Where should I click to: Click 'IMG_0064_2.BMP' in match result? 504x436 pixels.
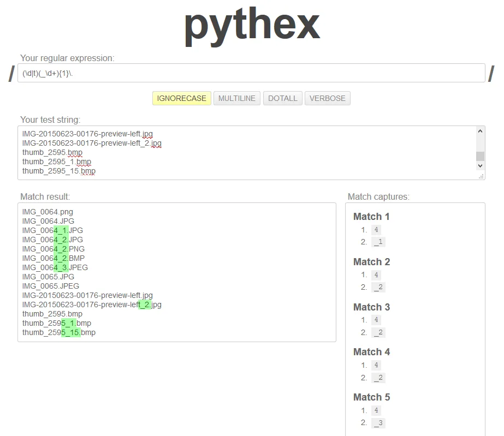click(x=54, y=258)
